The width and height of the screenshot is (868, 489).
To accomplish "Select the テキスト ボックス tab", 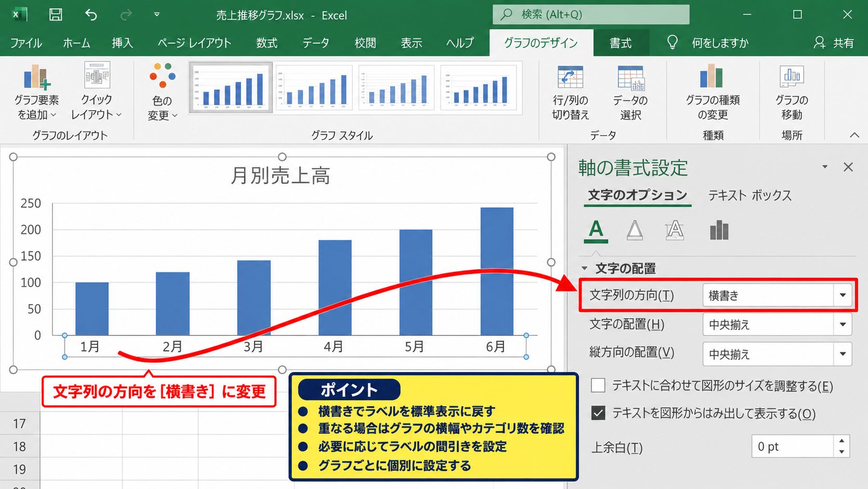I will tap(750, 195).
